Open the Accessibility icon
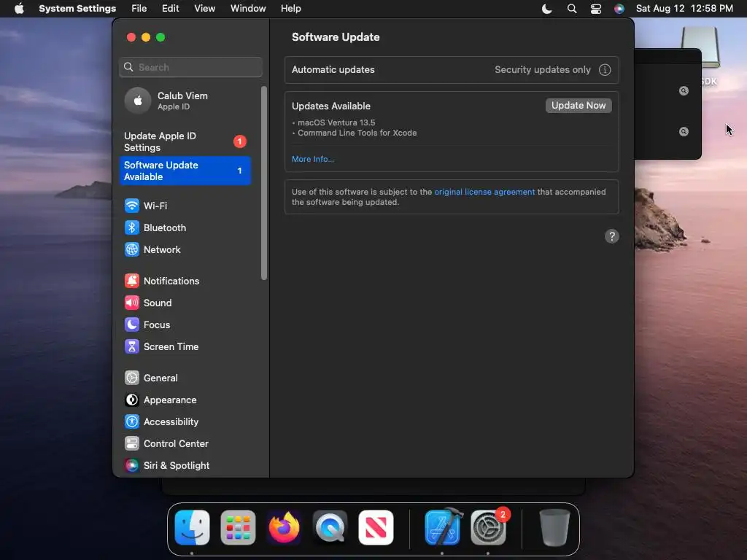 click(x=132, y=422)
